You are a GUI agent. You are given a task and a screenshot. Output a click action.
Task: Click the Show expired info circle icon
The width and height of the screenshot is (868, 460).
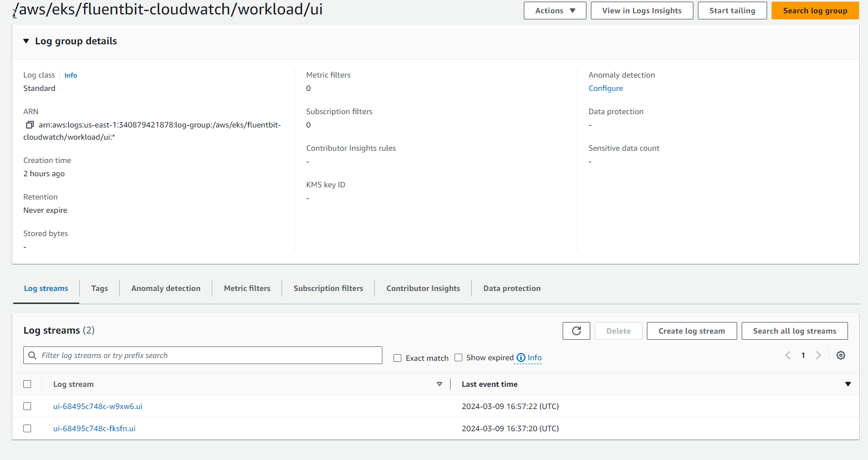click(x=521, y=357)
